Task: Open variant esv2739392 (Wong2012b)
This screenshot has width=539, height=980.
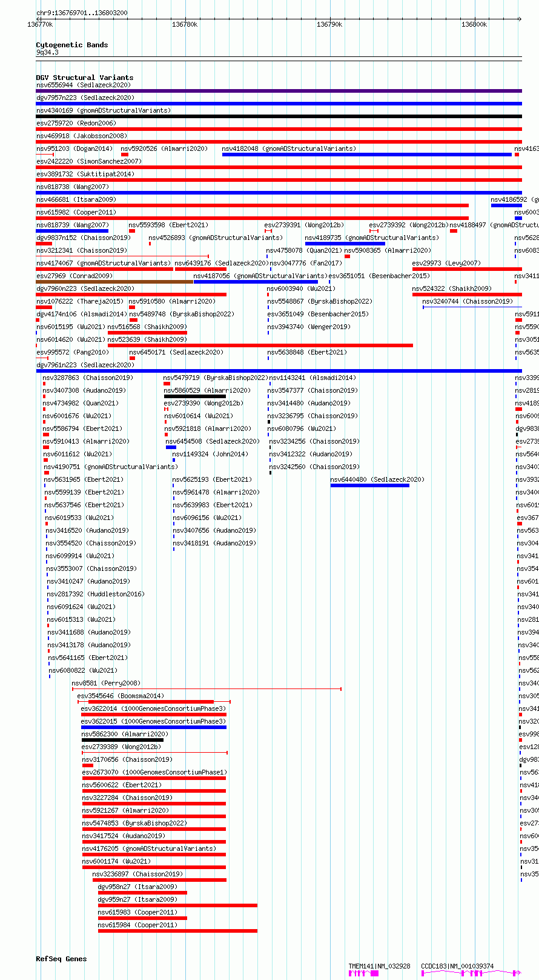Action: tap(409, 225)
